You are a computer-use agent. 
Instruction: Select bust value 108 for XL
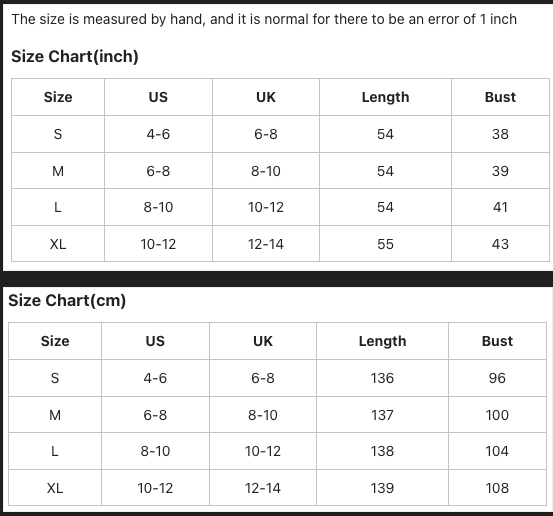497,488
